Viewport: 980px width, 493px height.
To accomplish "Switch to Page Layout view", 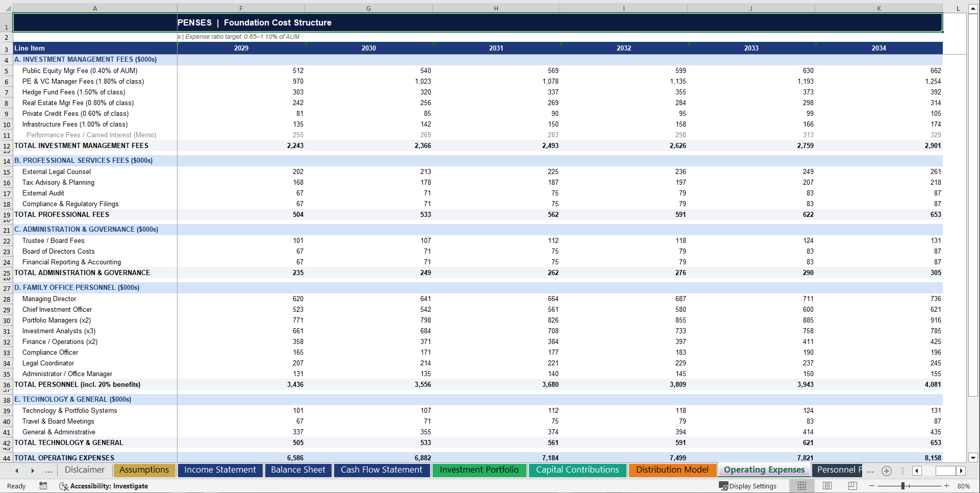I will [x=827, y=485].
